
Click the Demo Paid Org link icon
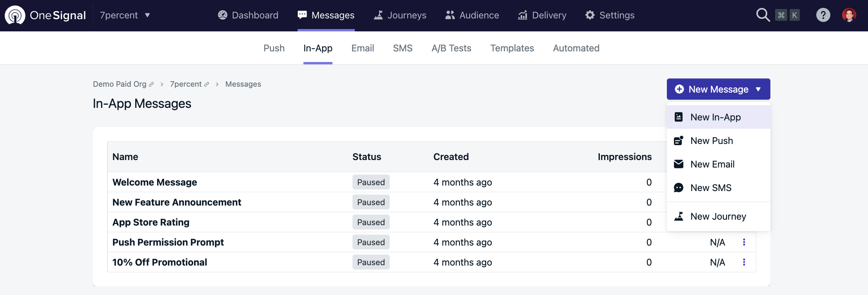(151, 84)
